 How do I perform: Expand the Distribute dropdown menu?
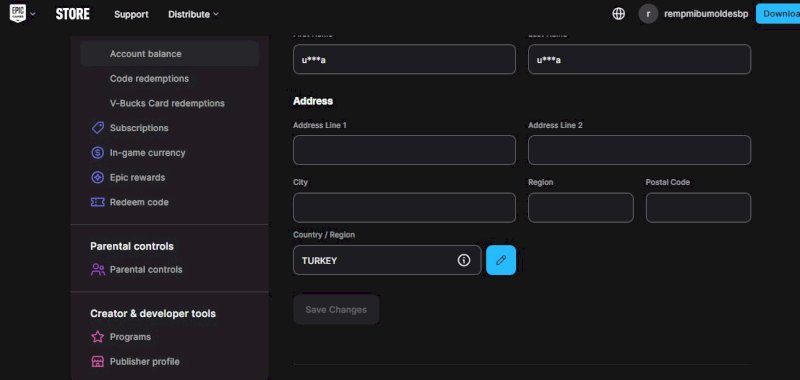point(193,14)
